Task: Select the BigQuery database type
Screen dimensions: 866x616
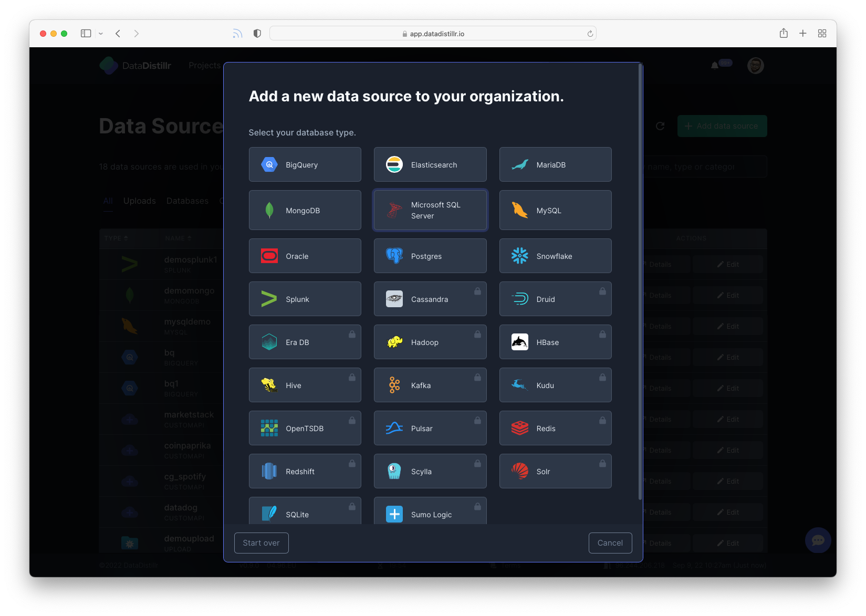Action: pos(305,164)
